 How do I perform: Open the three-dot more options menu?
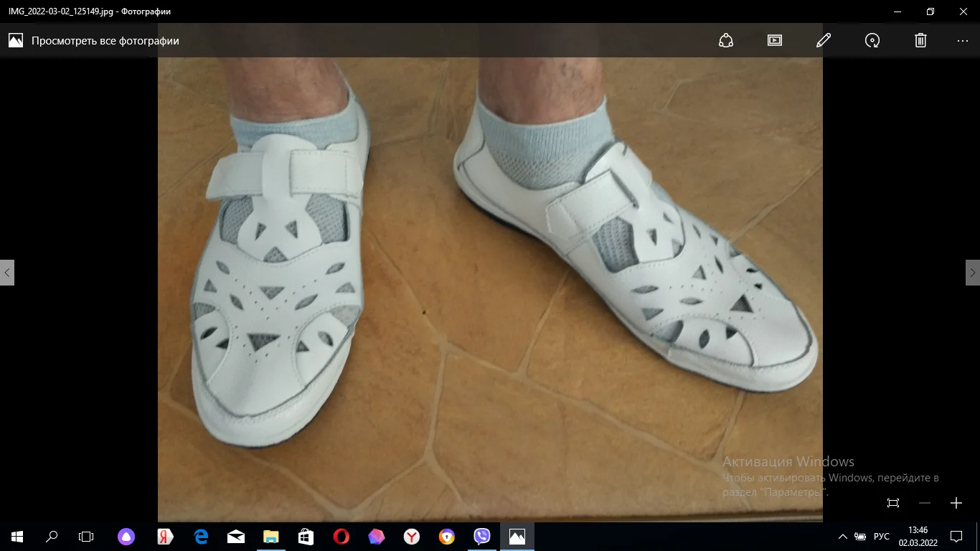(x=962, y=40)
